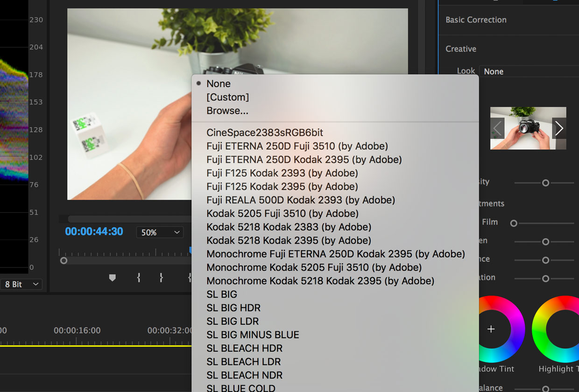Click 00:00:16:00 on the timeline ruler
The width and height of the screenshot is (579, 392).
[x=77, y=330]
